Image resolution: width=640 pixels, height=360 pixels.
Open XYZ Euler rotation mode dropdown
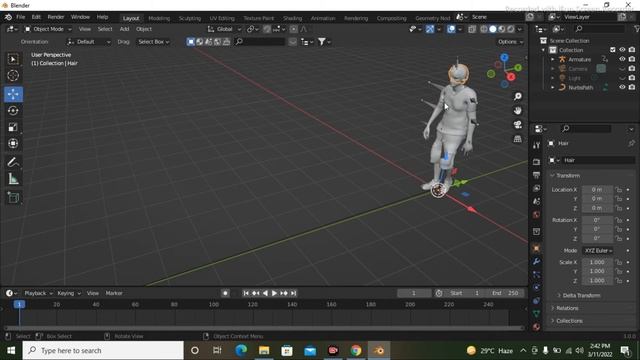click(x=598, y=251)
